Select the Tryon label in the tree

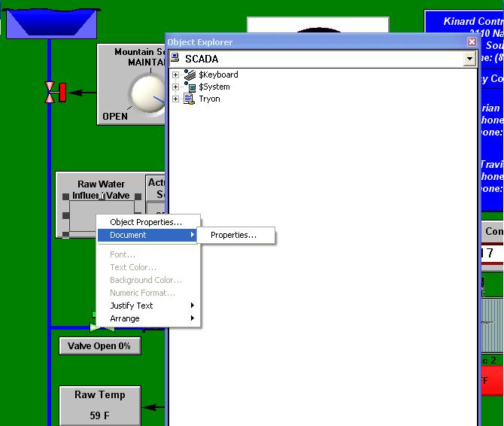pos(210,99)
